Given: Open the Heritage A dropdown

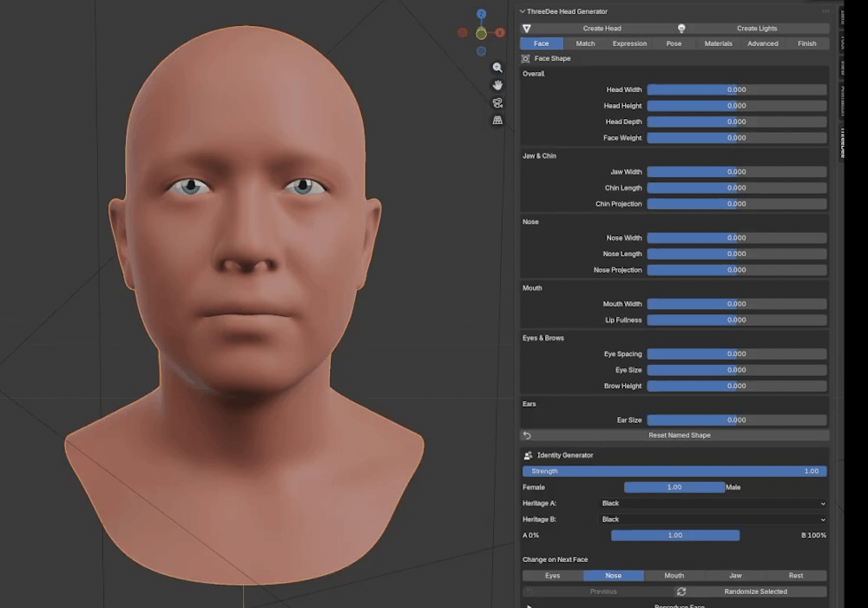Looking at the screenshot, I should click(x=713, y=504).
